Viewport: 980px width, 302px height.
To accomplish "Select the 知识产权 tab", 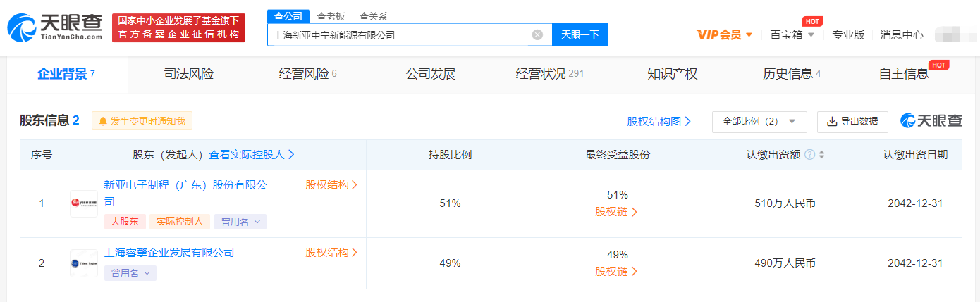I will click(x=673, y=74).
